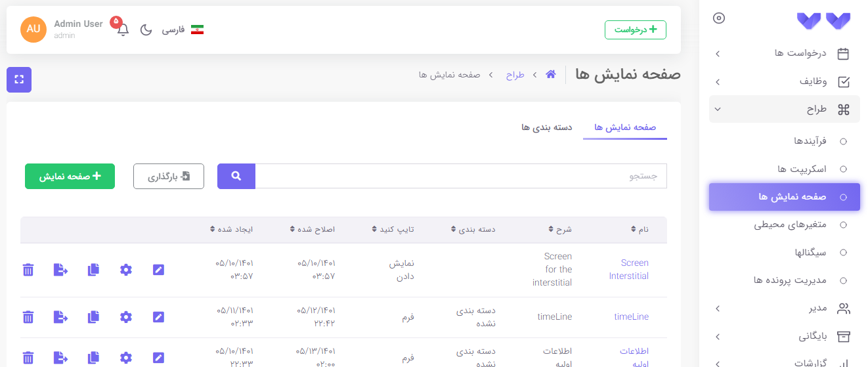Switch to the دسته بندی ها tab

[546, 127]
